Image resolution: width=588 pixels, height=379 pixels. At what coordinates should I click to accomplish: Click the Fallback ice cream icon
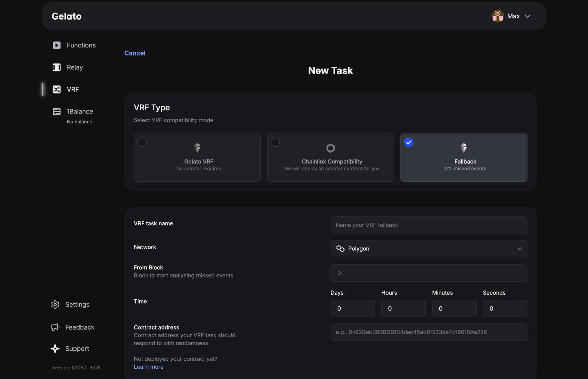point(464,148)
